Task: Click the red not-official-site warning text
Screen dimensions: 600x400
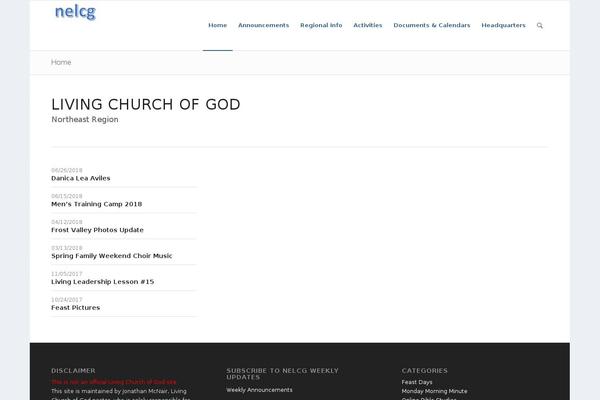Action: [114, 382]
